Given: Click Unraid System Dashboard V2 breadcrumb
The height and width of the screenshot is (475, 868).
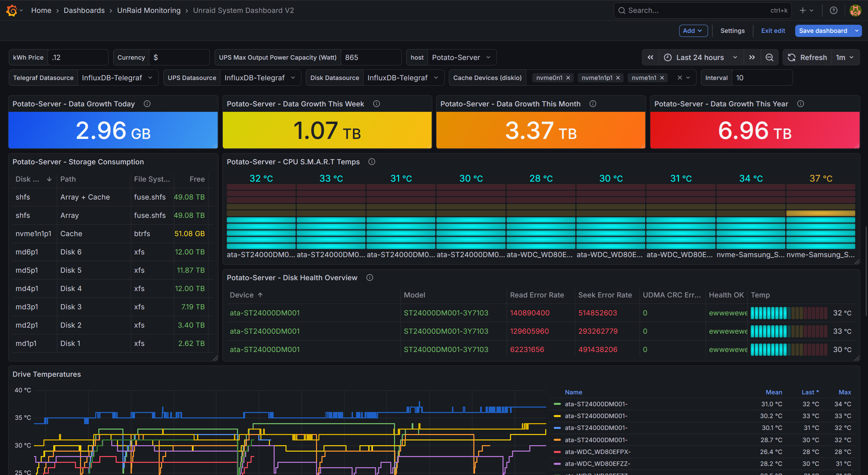Looking at the screenshot, I should coord(243,11).
